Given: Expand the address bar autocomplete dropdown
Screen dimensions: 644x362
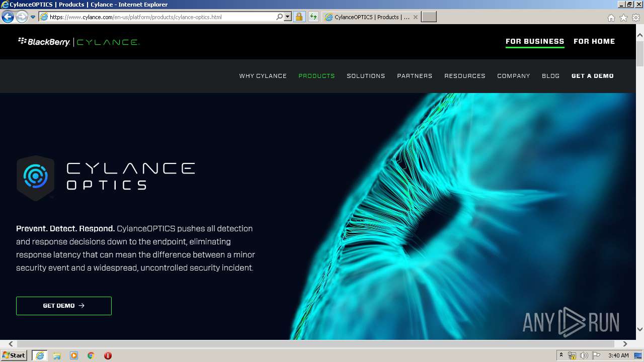Looking at the screenshot, I should [288, 17].
